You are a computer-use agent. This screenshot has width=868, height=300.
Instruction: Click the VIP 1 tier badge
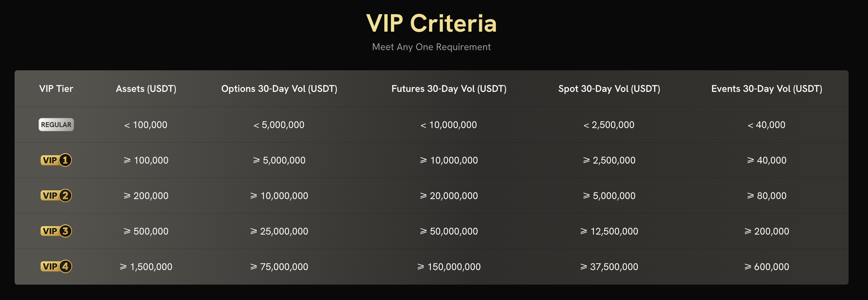(56, 160)
